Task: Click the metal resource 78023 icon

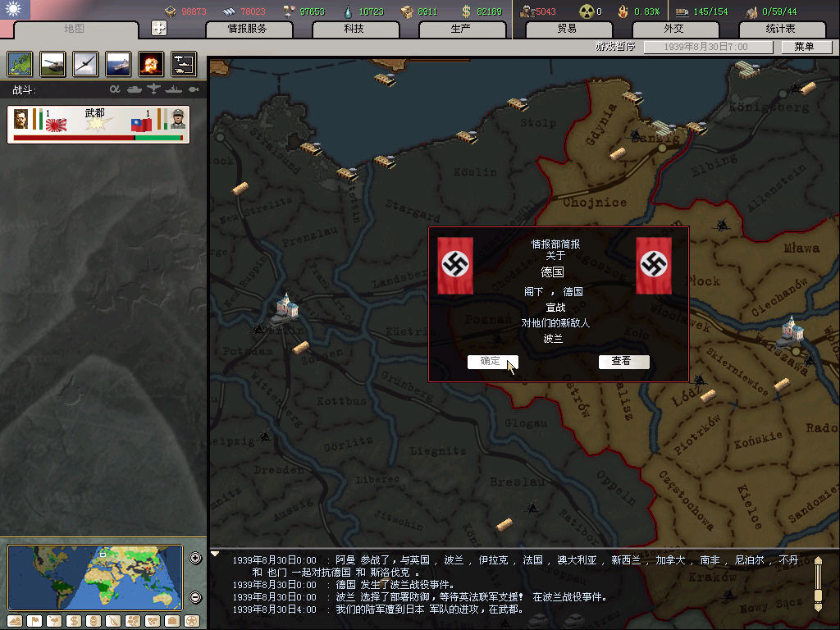Action: [x=230, y=11]
